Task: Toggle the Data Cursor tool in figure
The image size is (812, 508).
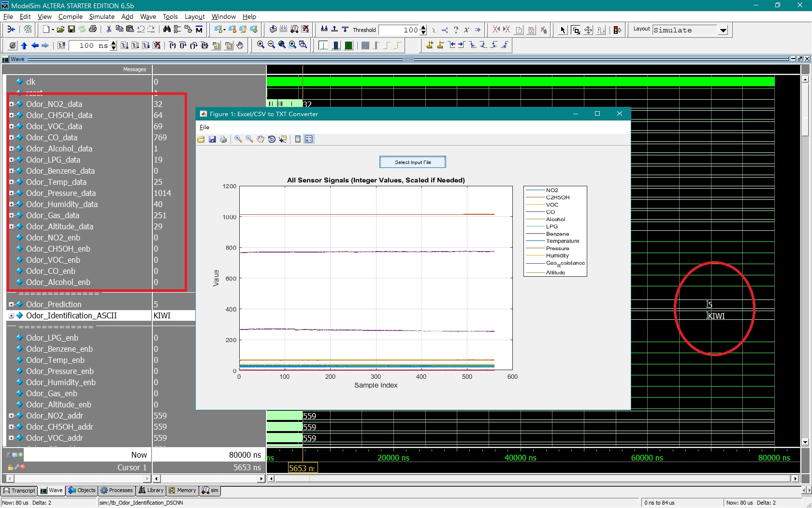Action: tap(283, 139)
